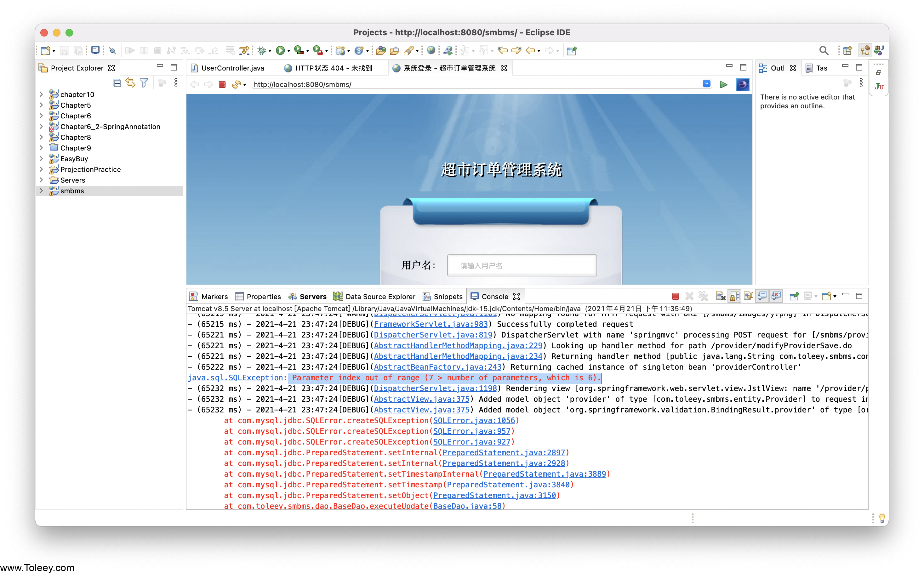The height and width of the screenshot is (573, 924).
Task: Terminate the Tomcat server in Console
Action: [675, 296]
